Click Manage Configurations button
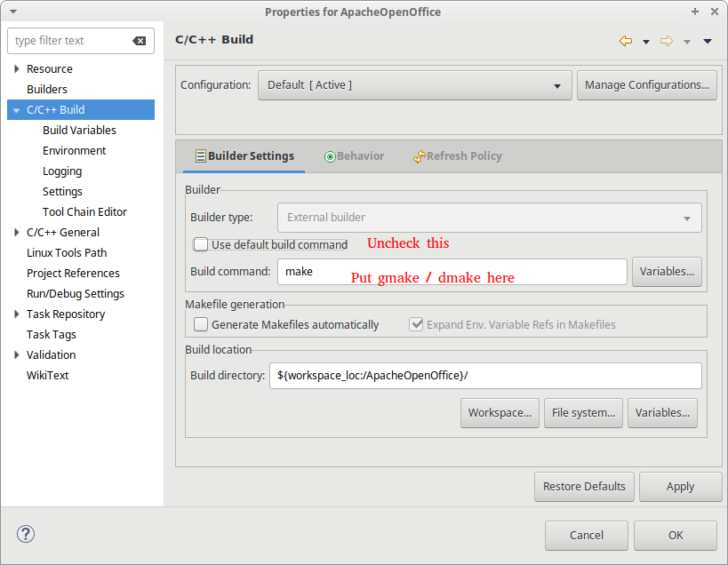 (x=647, y=85)
